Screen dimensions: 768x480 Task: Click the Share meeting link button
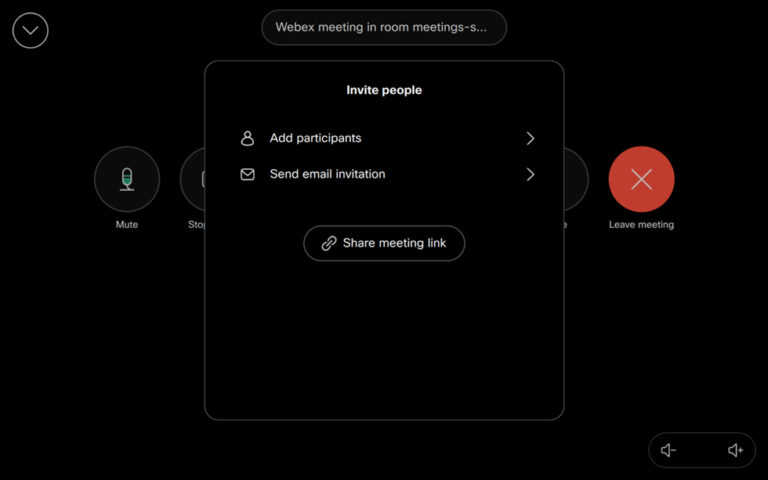click(384, 243)
